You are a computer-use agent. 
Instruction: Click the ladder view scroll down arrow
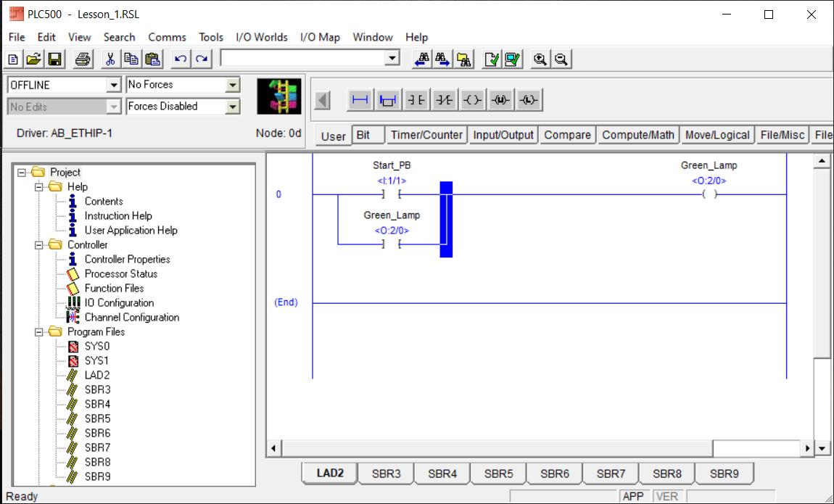[x=822, y=448]
